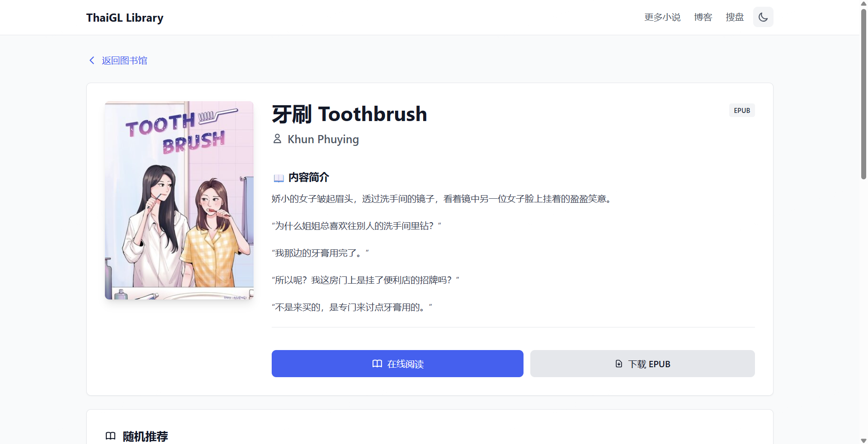Image resolution: width=868 pixels, height=444 pixels.
Task: Click the book icon in 在线阅读 button
Action: click(377, 364)
